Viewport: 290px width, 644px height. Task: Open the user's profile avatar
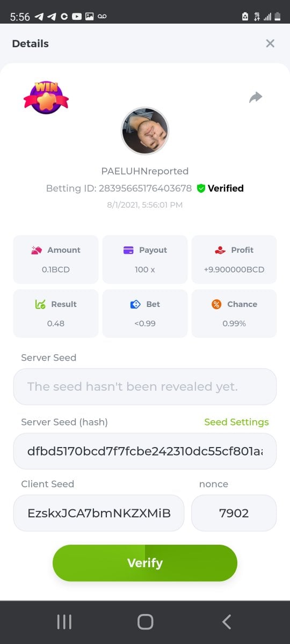click(x=145, y=131)
